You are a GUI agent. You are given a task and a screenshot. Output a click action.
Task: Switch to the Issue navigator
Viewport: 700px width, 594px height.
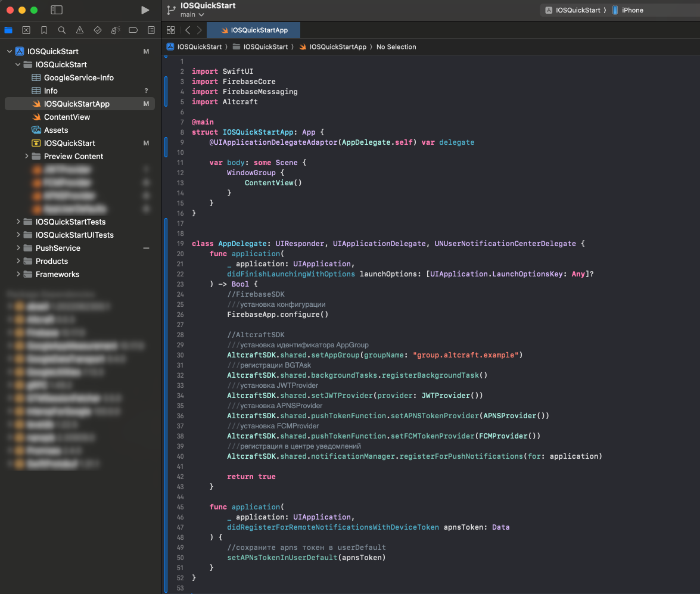click(80, 30)
